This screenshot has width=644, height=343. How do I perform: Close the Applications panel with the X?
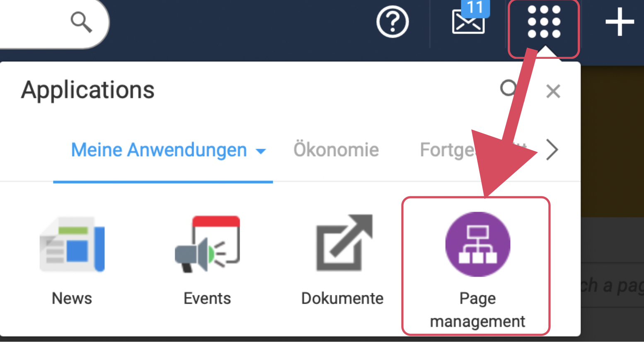coord(553,91)
